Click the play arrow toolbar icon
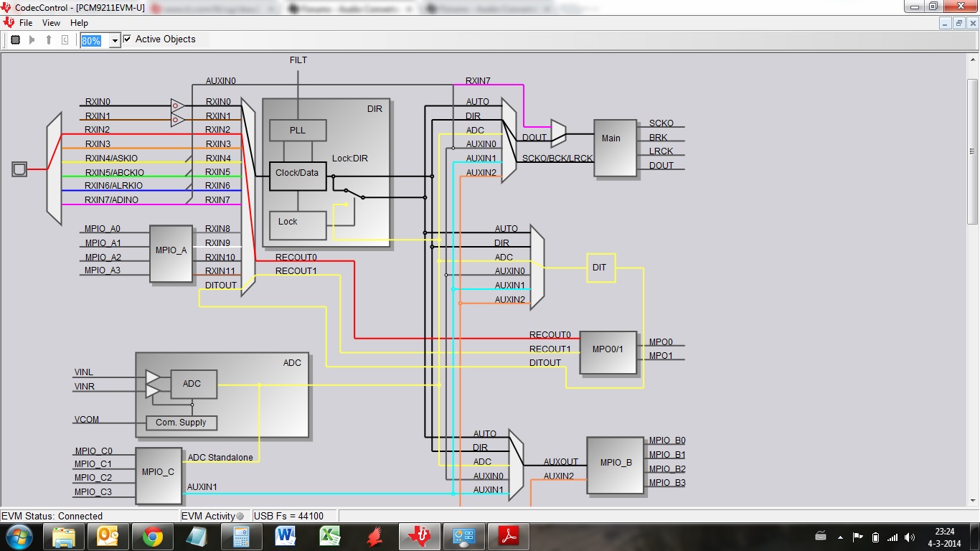The width and height of the screenshot is (980, 551). click(31, 39)
